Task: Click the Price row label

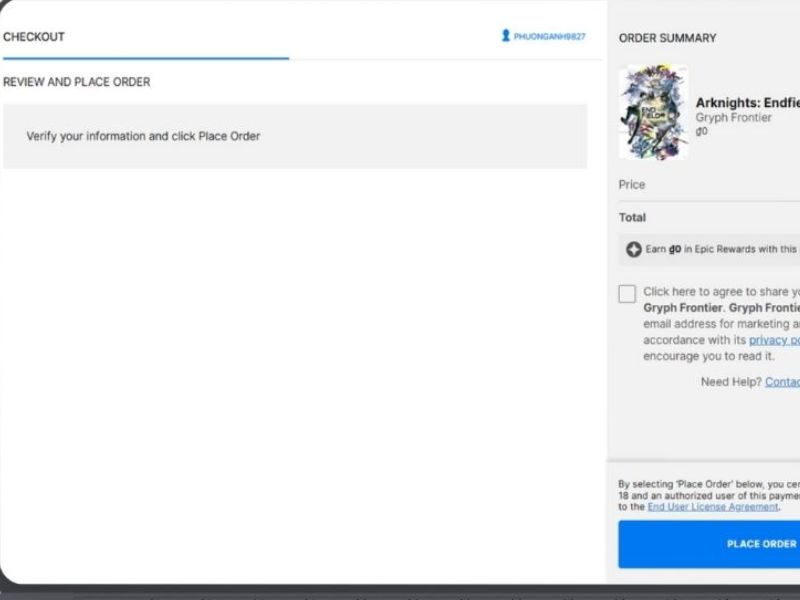Action: [632, 185]
